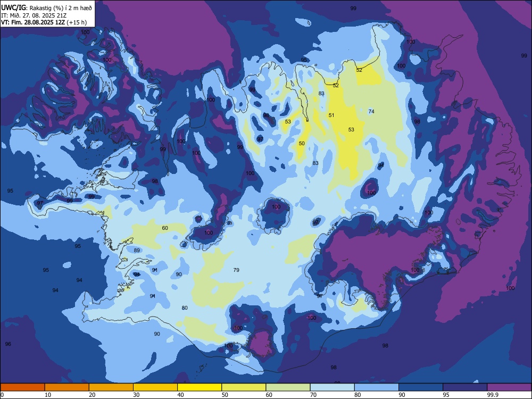Click the legend tick label '20'
The height and width of the screenshot is (399, 532).
92,395
